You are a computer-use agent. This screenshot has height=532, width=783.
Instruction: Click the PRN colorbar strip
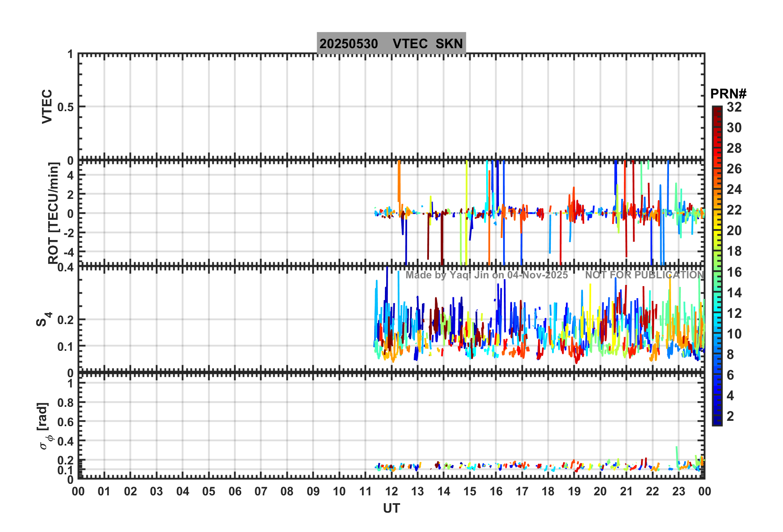coord(717,266)
